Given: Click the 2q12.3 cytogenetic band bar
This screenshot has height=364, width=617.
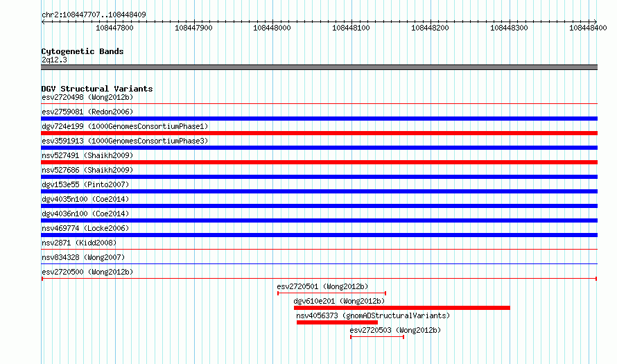Looking at the screenshot, I should (x=319, y=67).
